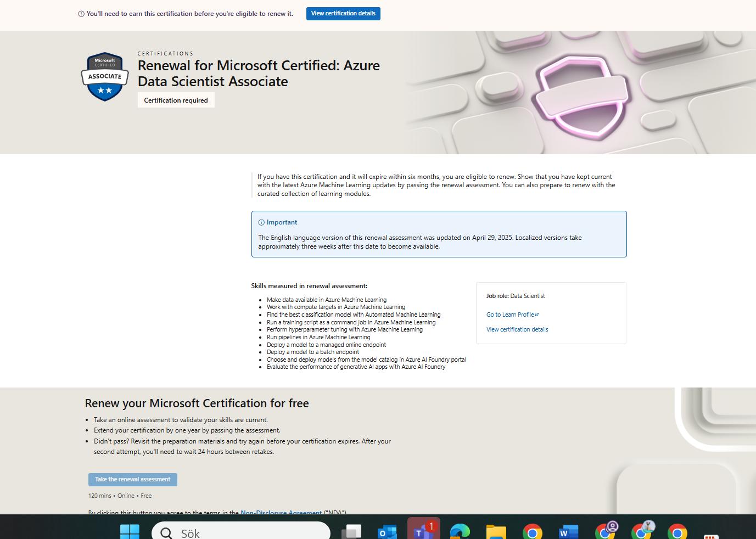Image resolution: width=756 pixels, height=539 pixels.
Task: Click Choose and deploy models from the model catalog
Action: (x=366, y=360)
